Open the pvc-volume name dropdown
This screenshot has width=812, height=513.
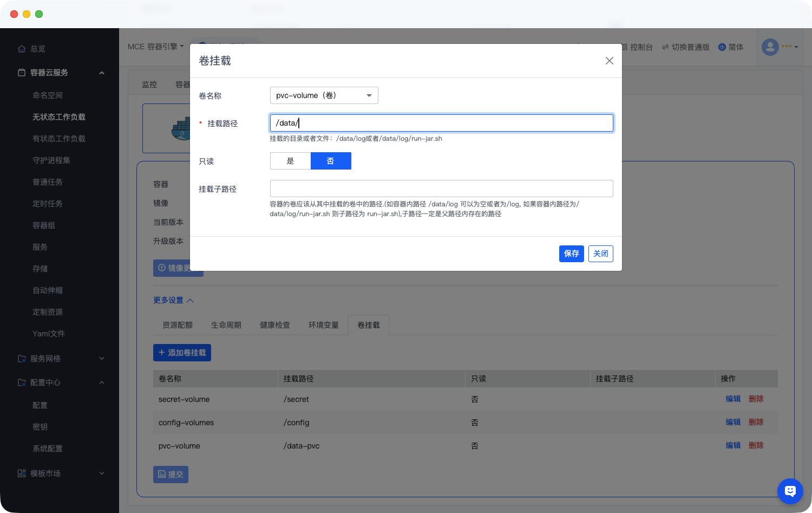click(x=324, y=95)
